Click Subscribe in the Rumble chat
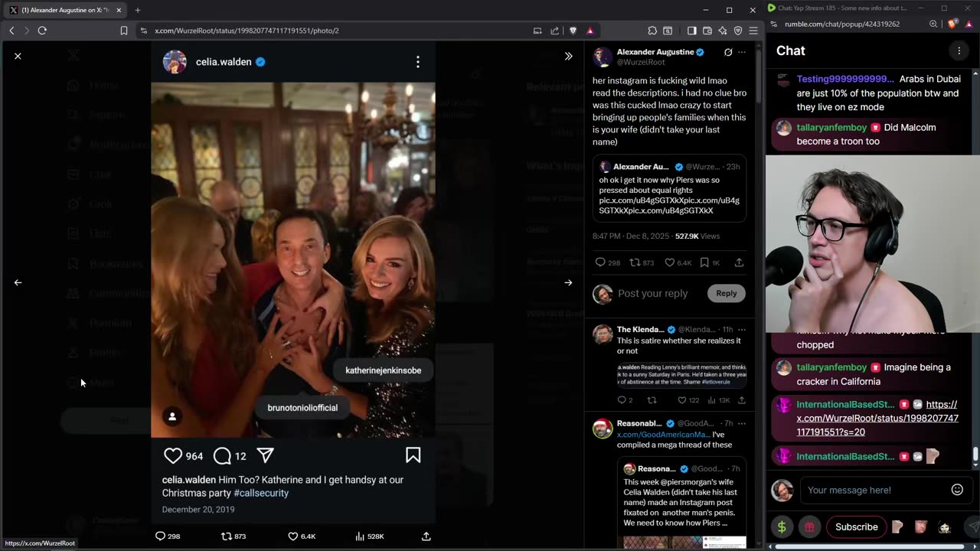This screenshot has height=551, width=980. pyautogui.click(x=857, y=527)
